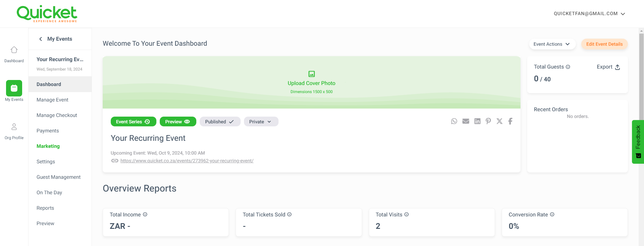
Task: Open Org Profile from sidebar
Action: [14, 131]
